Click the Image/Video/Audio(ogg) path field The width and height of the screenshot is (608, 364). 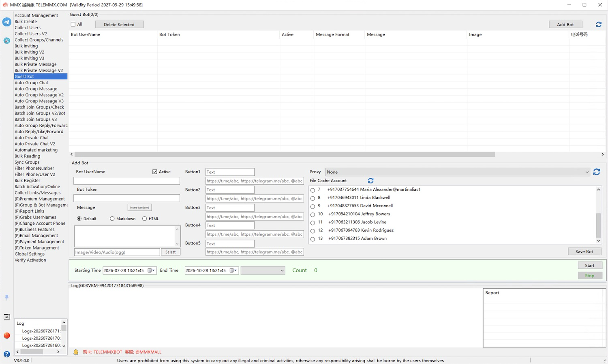tap(117, 252)
